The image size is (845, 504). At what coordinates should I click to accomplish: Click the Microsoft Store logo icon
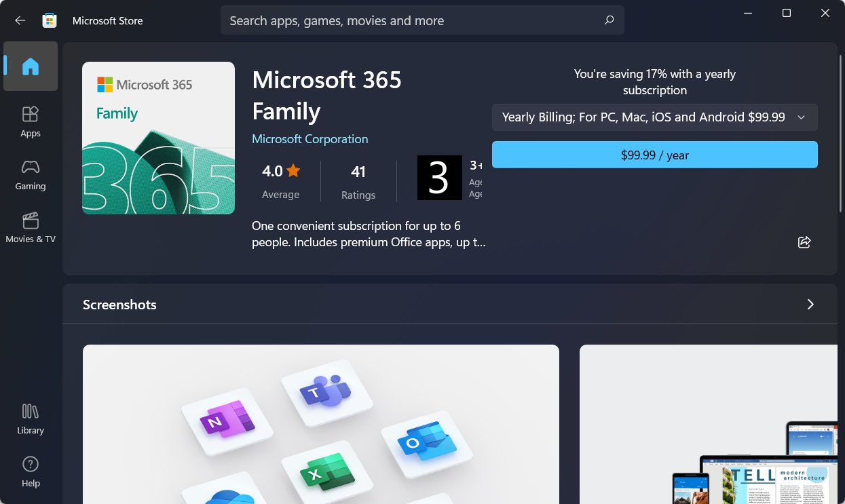(x=50, y=20)
